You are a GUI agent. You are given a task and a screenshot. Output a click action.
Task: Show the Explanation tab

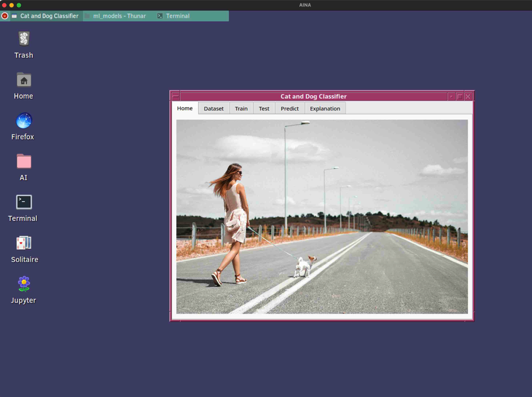point(325,109)
